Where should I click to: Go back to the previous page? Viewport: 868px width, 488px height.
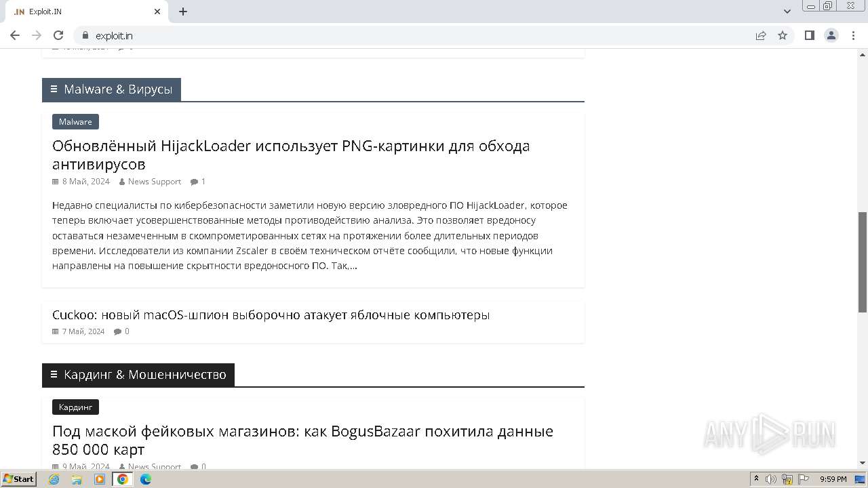click(x=15, y=35)
